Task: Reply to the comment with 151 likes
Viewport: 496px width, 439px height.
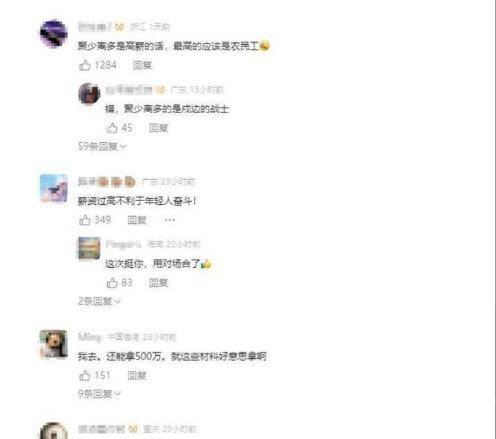Action: [x=137, y=376]
